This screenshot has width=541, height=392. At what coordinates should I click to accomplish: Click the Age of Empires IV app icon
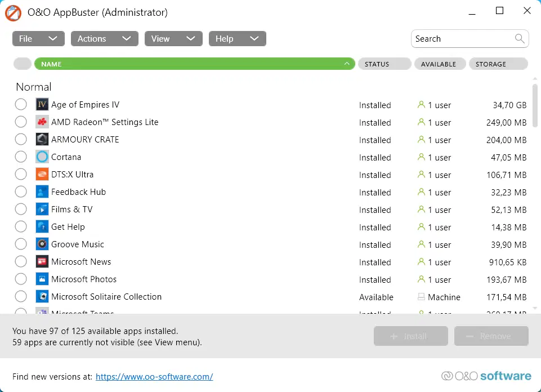pos(42,105)
